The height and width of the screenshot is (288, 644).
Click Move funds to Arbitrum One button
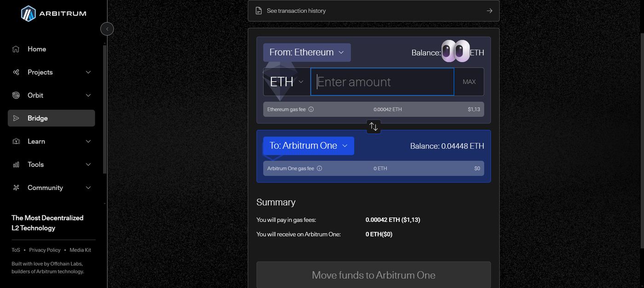coord(374,275)
